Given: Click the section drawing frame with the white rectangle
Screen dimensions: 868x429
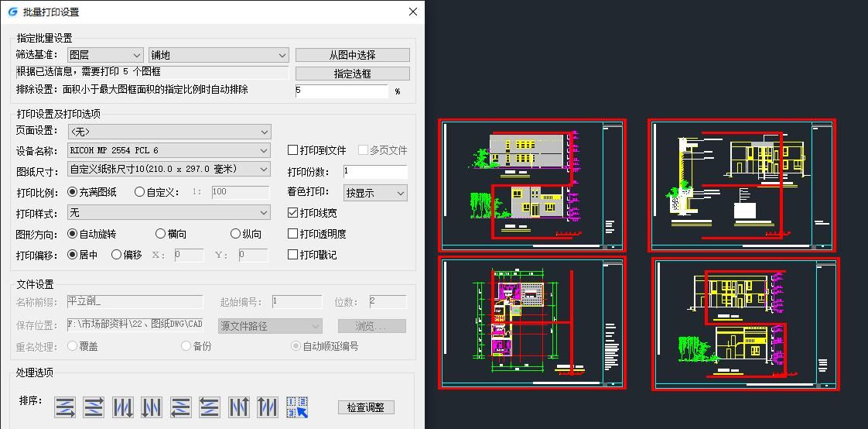Looking at the screenshot, I should (742, 186).
